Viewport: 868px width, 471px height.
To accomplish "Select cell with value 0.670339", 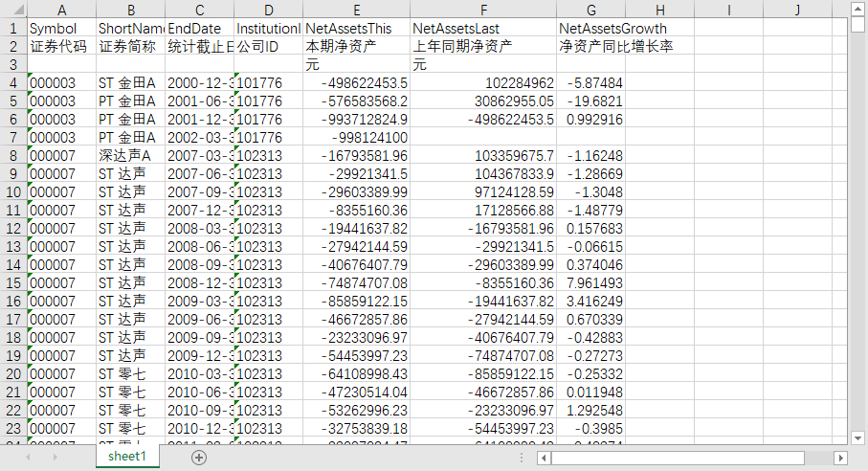I will (591, 320).
